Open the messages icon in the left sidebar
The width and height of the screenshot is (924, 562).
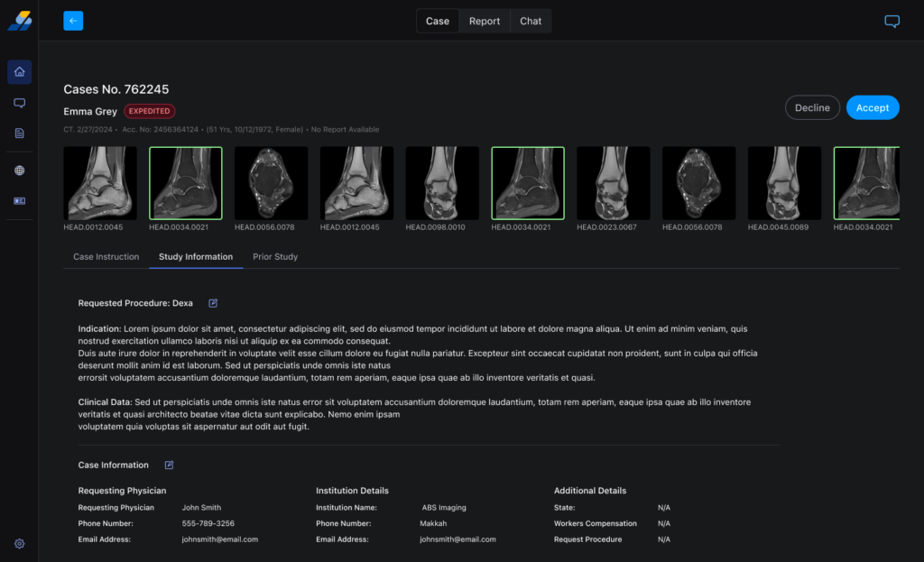point(19,103)
